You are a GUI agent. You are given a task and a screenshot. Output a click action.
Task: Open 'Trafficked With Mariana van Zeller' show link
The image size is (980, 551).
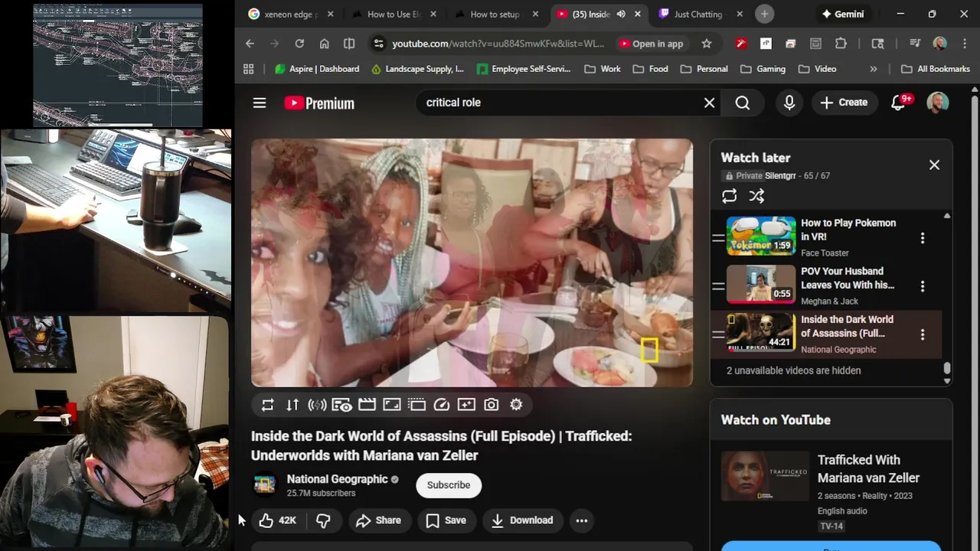point(868,468)
